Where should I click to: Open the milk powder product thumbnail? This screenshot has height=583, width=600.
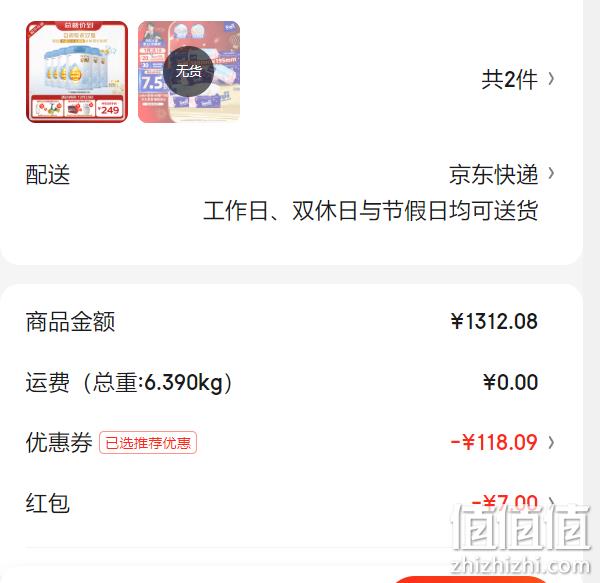coord(77,72)
